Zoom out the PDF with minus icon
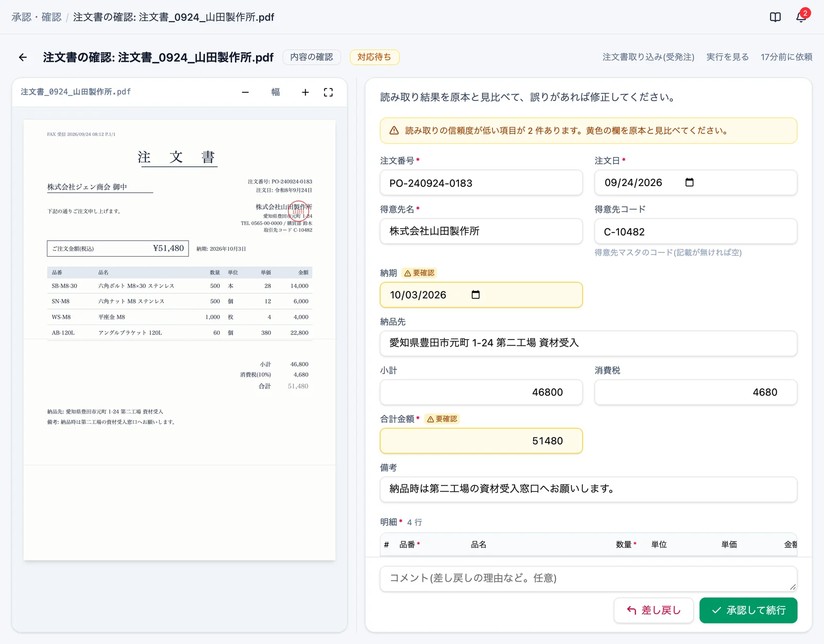The image size is (824, 644). pyautogui.click(x=245, y=92)
